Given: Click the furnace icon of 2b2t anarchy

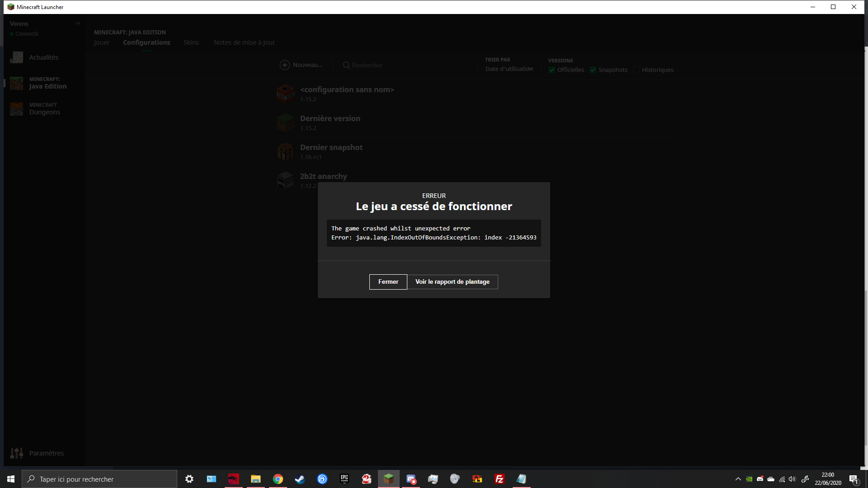Looking at the screenshot, I should (285, 181).
